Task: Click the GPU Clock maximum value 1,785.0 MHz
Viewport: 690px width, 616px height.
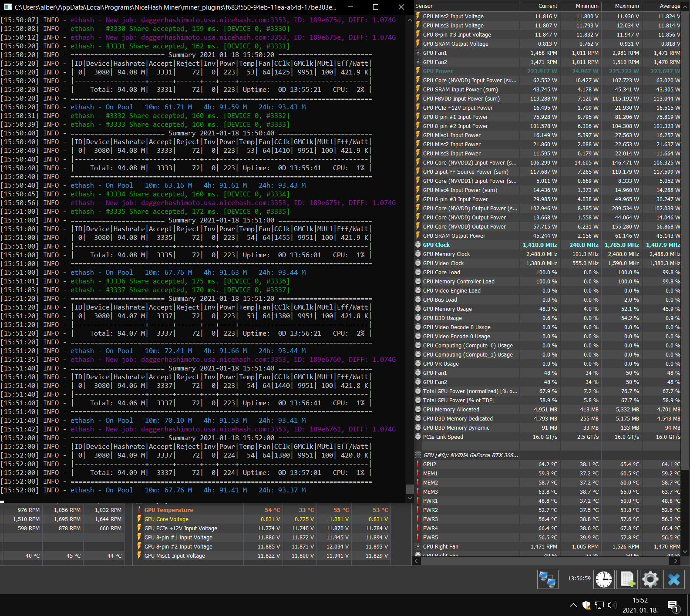Action: 622,245
